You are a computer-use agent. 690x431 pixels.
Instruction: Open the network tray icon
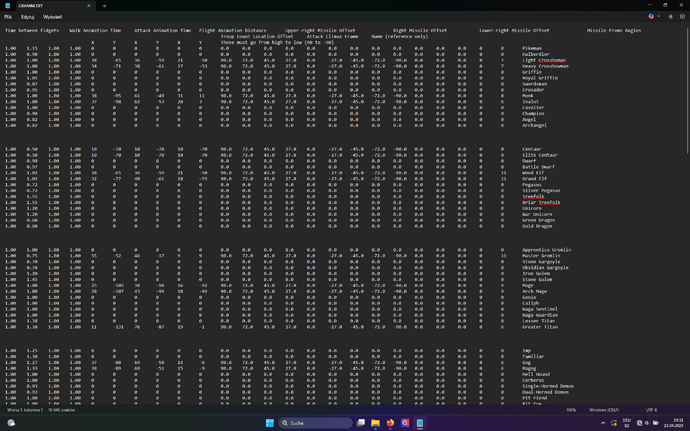click(x=639, y=423)
